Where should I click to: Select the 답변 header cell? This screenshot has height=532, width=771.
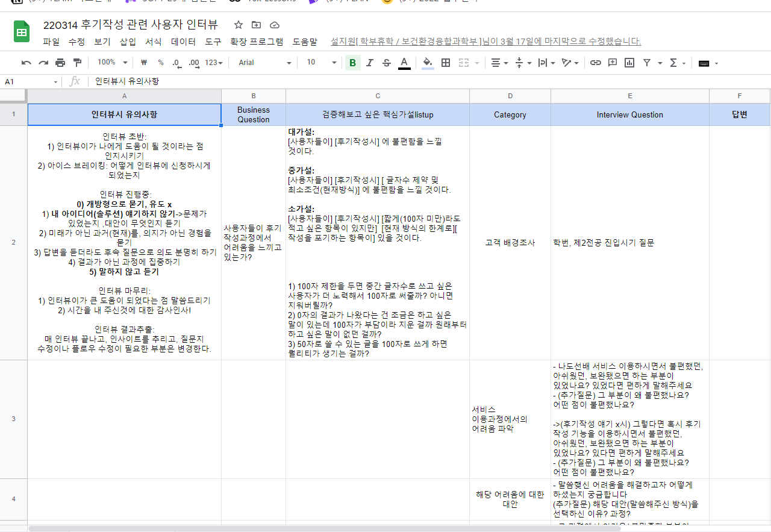pyautogui.click(x=740, y=114)
